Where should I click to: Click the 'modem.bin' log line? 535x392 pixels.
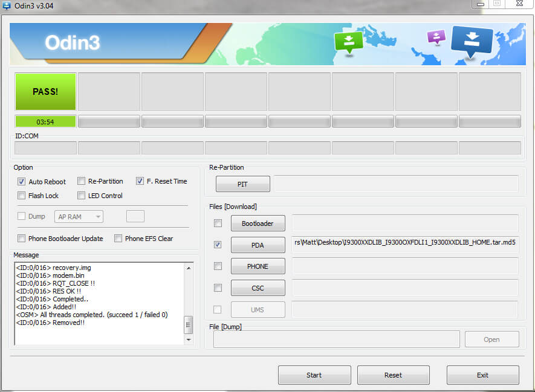pyautogui.click(x=50, y=275)
